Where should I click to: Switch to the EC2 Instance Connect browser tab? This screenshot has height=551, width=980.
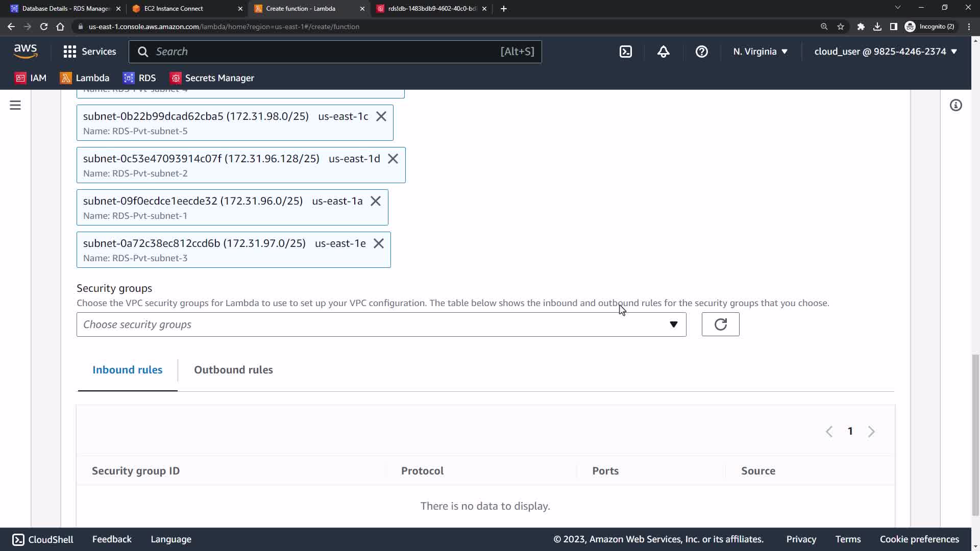pyautogui.click(x=174, y=9)
